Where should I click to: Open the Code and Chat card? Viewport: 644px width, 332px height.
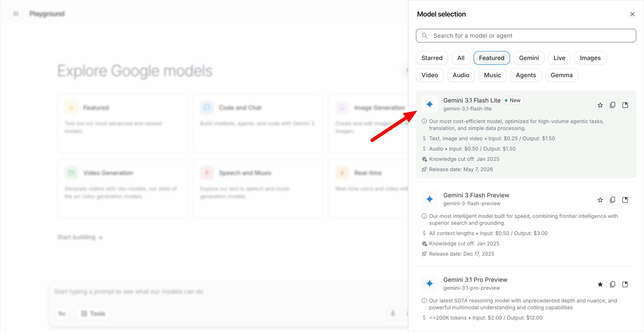click(257, 123)
